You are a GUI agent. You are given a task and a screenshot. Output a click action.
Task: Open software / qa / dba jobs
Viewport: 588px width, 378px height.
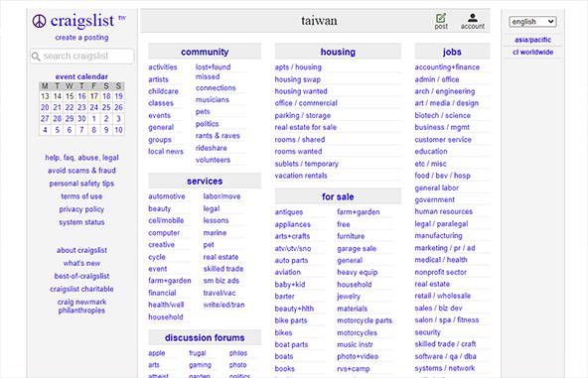(x=446, y=356)
